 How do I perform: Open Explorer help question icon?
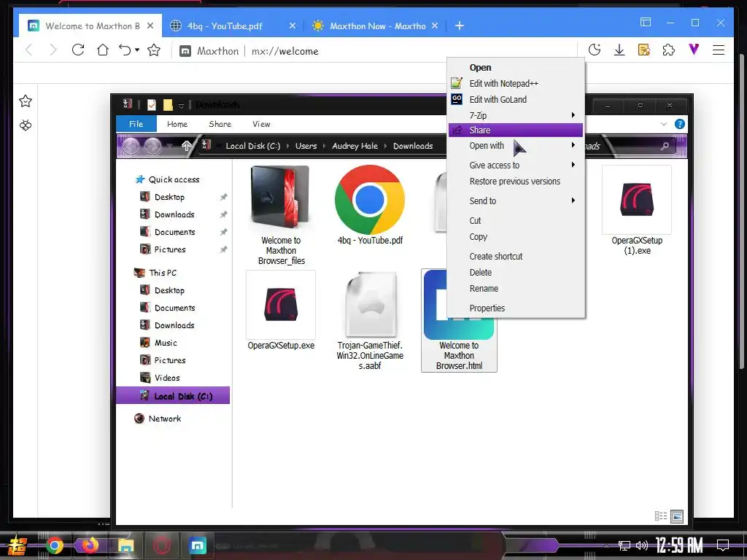pos(680,124)
